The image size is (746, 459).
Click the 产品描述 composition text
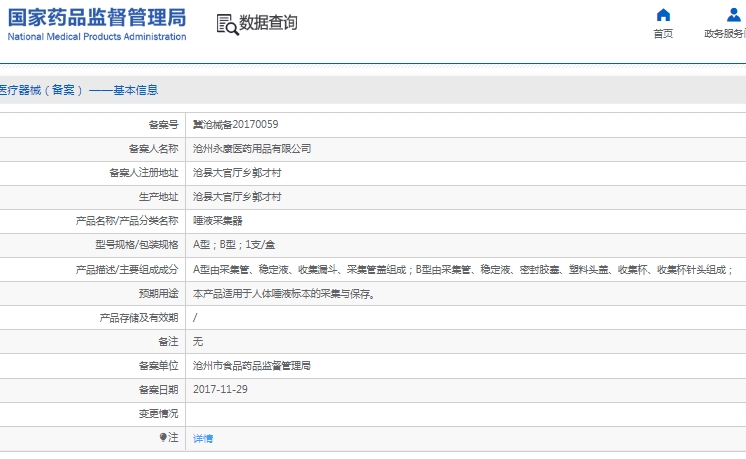(x=462, y=270)
